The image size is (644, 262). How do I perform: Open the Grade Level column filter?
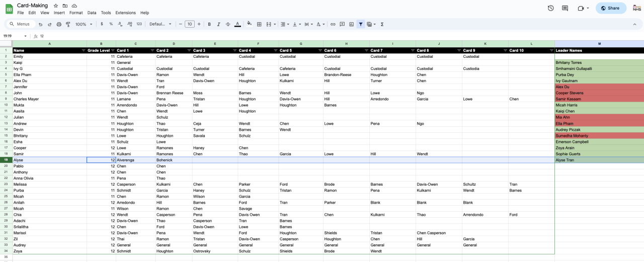click(x=113, y=50)
